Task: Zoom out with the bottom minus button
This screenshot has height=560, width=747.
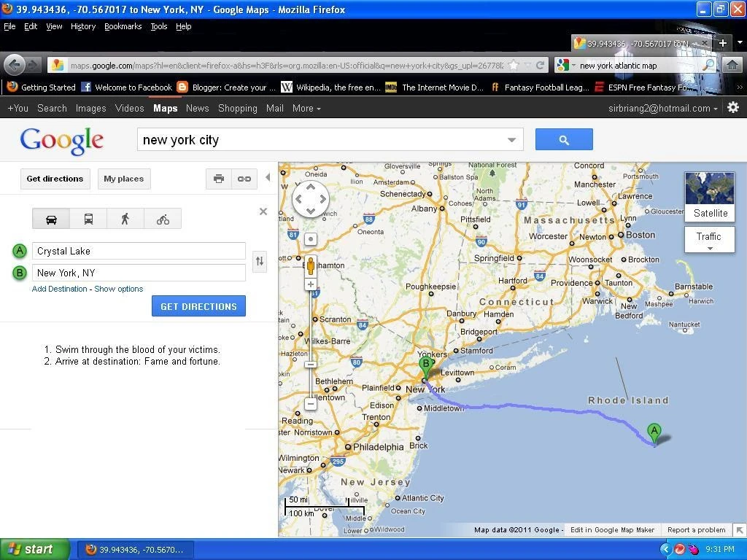Action: click(x=311, y=404)
